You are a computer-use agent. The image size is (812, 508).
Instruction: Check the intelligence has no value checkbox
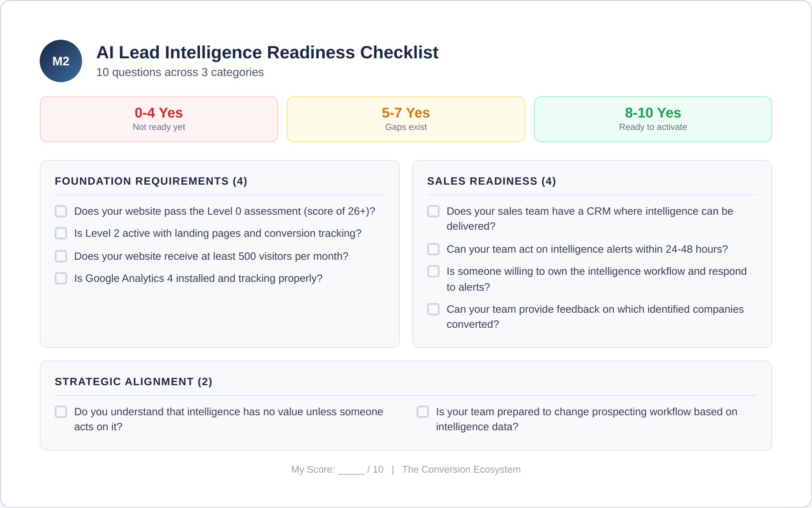coord(61,412)
